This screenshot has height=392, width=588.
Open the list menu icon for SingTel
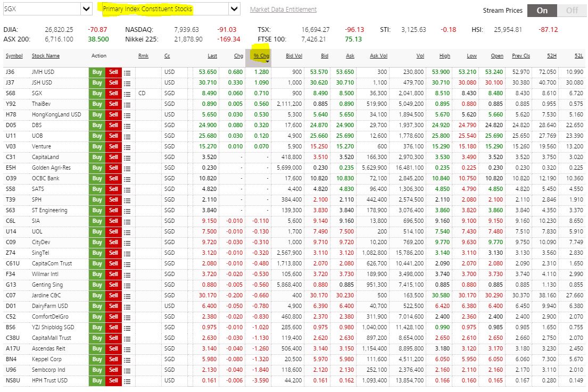127,253
